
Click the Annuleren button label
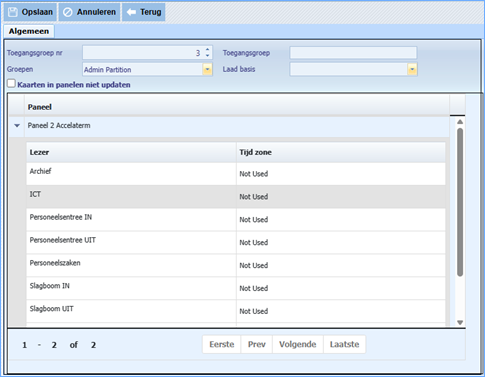click(96, 12)
